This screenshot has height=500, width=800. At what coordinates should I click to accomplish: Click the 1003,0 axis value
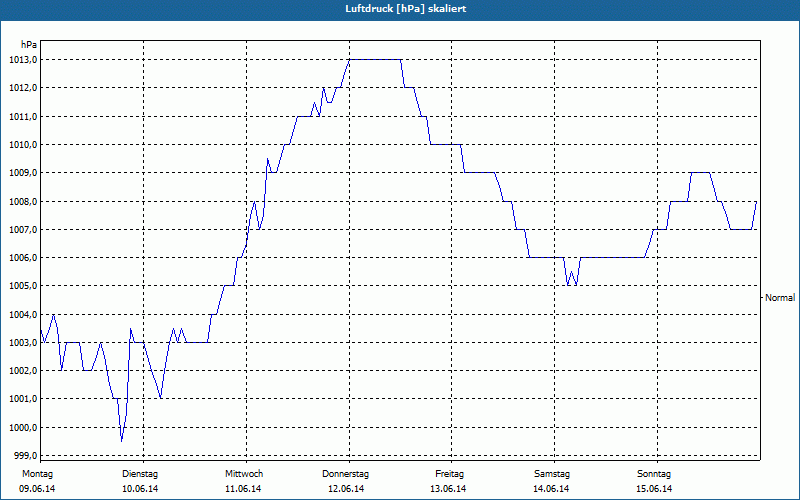[22, 342]
